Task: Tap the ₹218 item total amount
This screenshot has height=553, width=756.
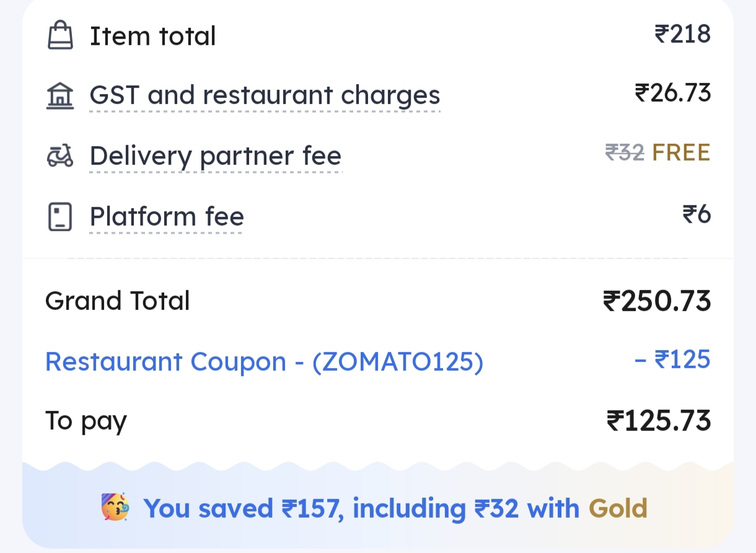Action: 682,34
